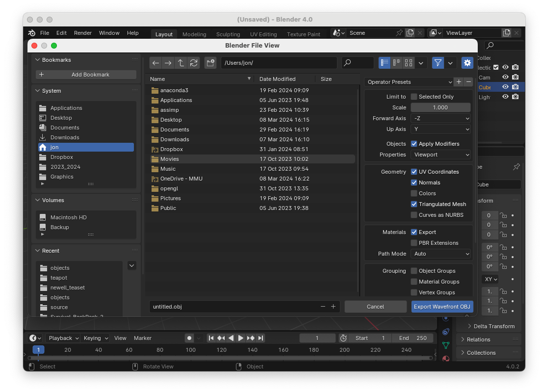Open the filter settings dropdown arrow
Viewport: 542px width, 392px height.
point(450,63)
